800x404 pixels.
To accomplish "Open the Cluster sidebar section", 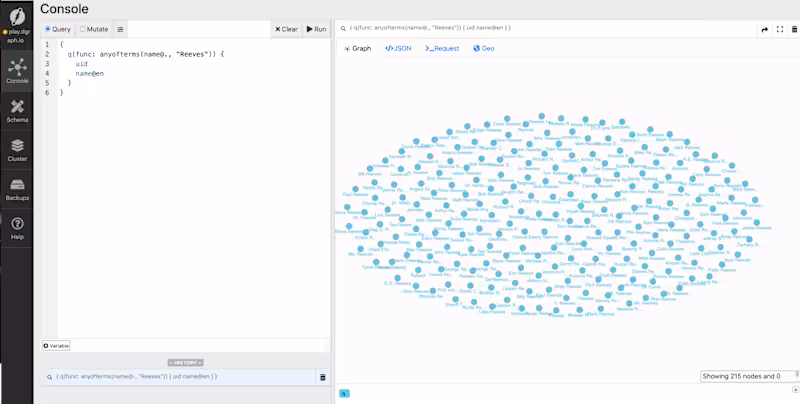I will coord(17,150).
